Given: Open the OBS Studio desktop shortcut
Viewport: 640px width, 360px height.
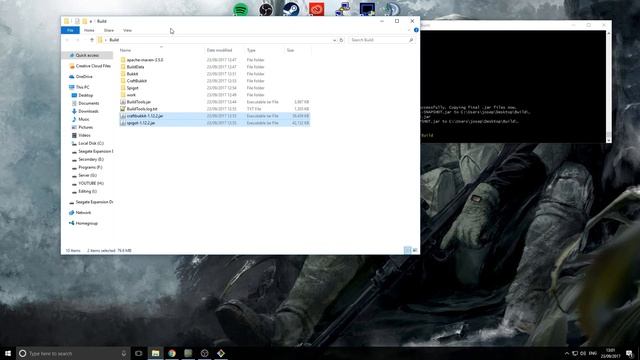Looking at the screenshot, I should coord(266,9).
